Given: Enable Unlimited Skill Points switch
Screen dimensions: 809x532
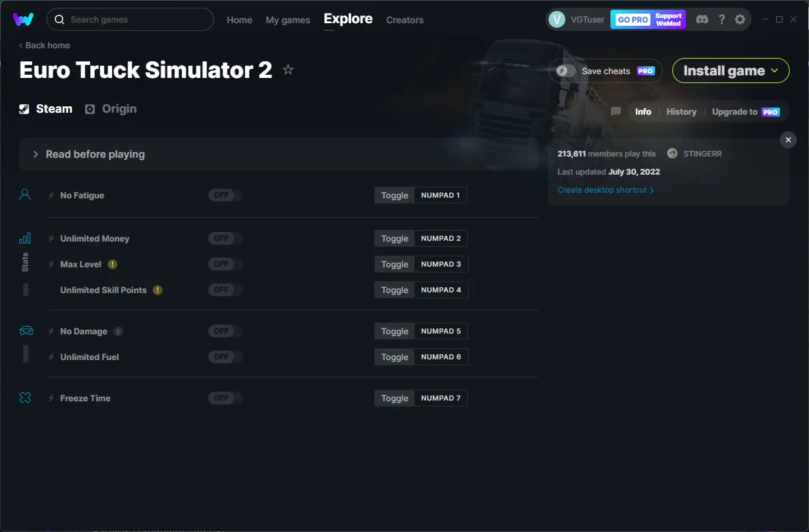Looking at the screenshot, I should point(226,290).
